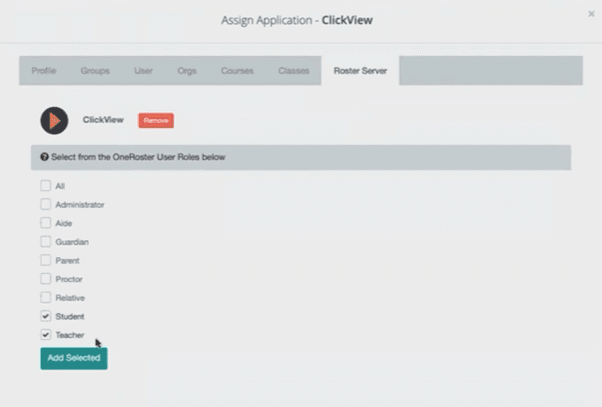Uncheck the Teacher role checkbox

45,335
